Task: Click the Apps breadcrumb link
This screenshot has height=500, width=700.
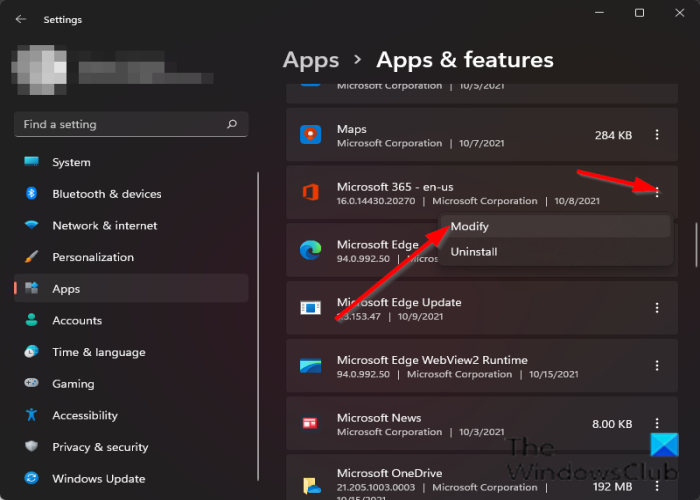Action: (311, 60)
